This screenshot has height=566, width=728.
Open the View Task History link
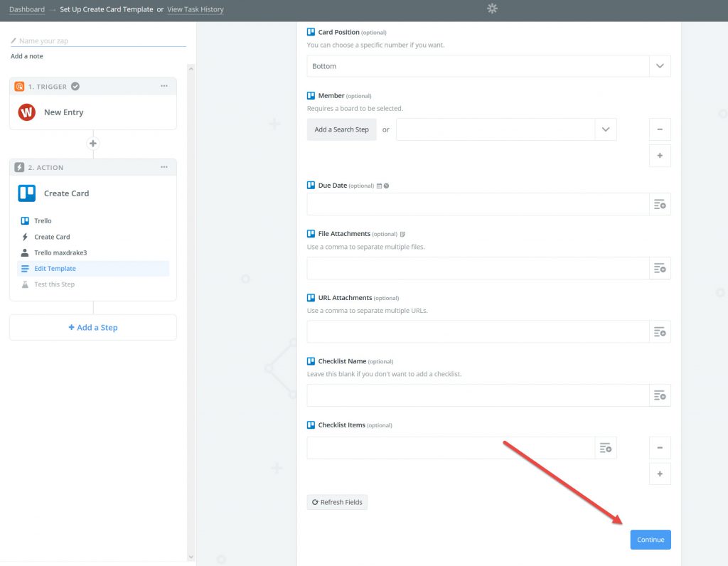(195, 9)
